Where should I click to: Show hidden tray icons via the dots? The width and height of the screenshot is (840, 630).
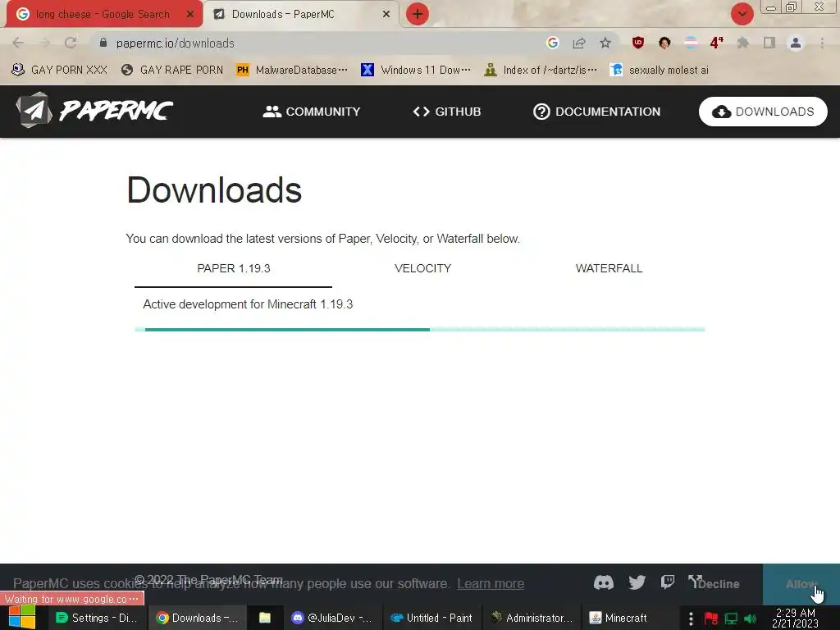click(691, 619)
